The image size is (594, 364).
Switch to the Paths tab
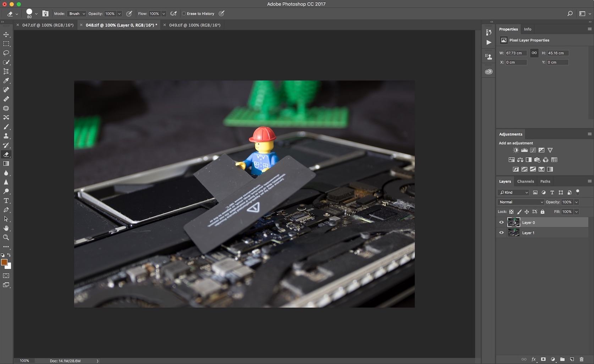tap(545, 181)
